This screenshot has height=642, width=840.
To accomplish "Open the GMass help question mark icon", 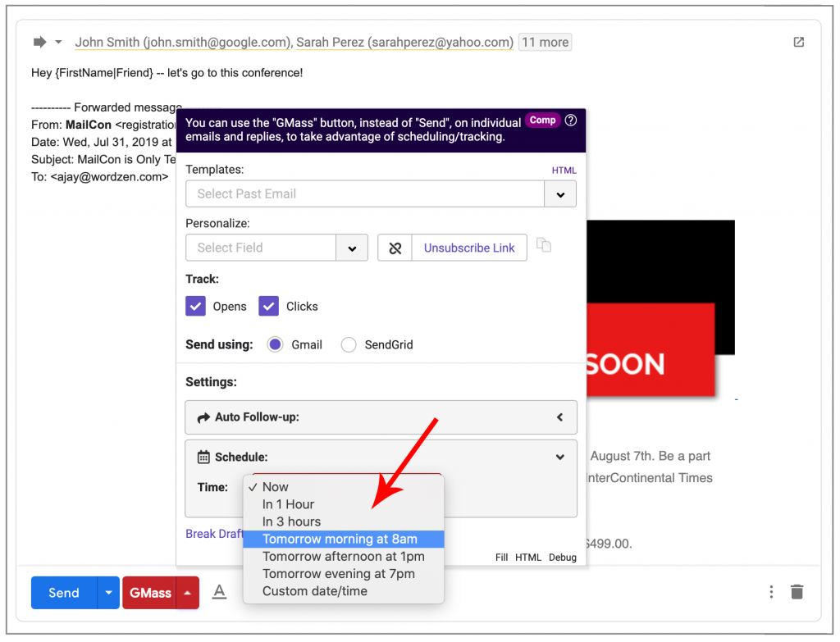I will pyautogui.click(x=572, y=120).
